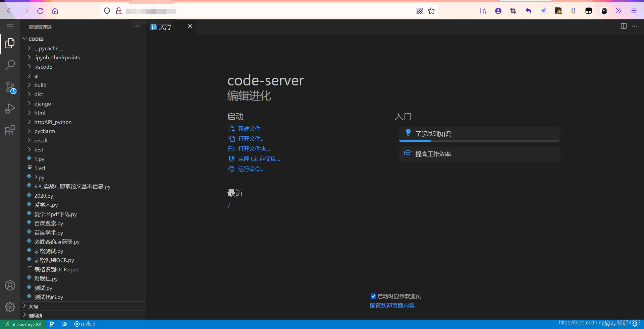Click 新建文件 new file link
This screenshot has height=329, width=644.
pos(249,129)
